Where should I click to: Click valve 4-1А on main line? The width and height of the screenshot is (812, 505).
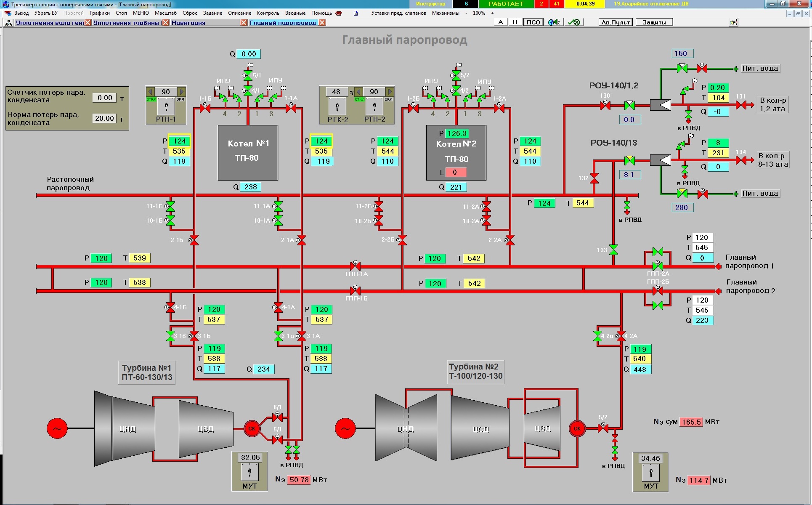click(x=278, y=307)
